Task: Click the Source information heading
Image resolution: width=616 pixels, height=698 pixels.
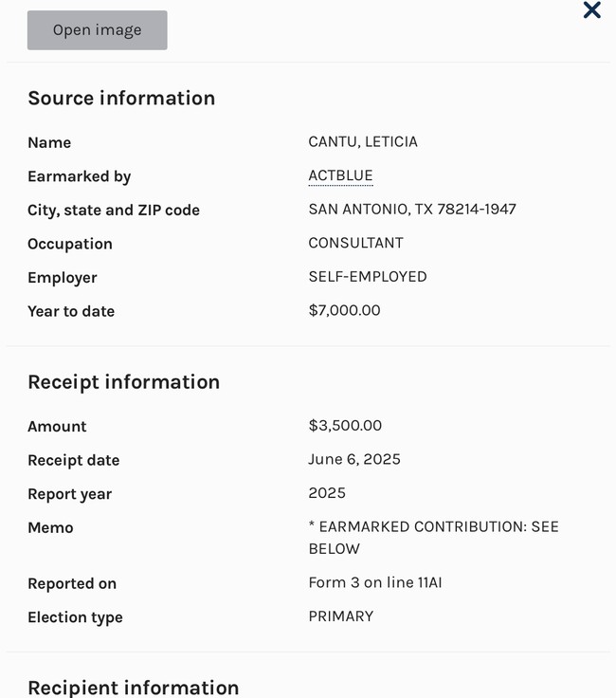Action: coord(121,98)
